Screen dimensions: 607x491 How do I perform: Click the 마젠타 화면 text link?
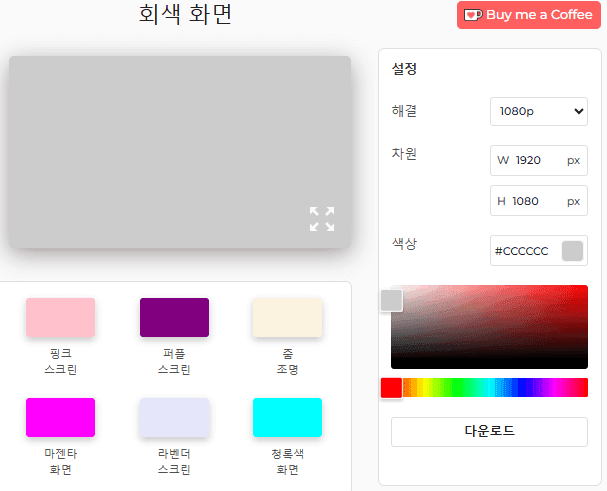click(x=60, y=461)
